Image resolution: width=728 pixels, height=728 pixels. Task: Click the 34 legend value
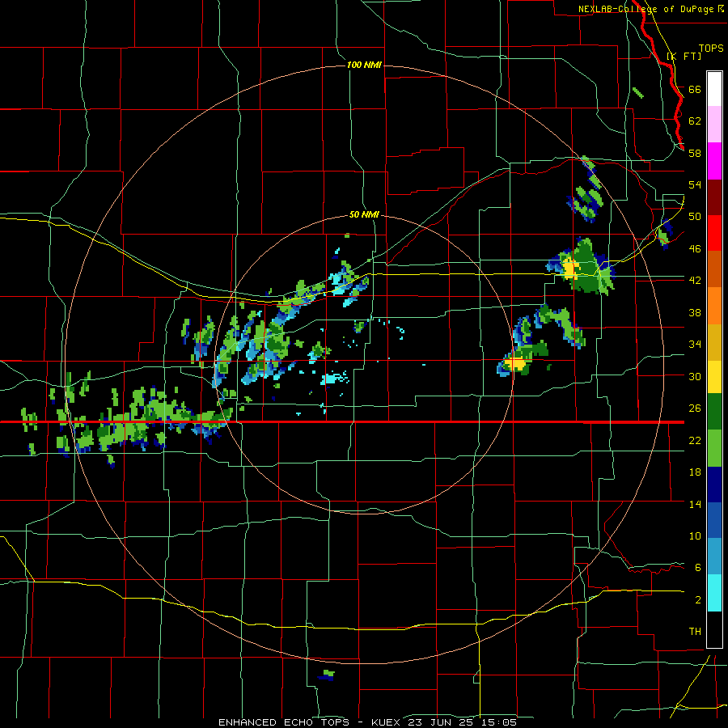coord(695,344)
